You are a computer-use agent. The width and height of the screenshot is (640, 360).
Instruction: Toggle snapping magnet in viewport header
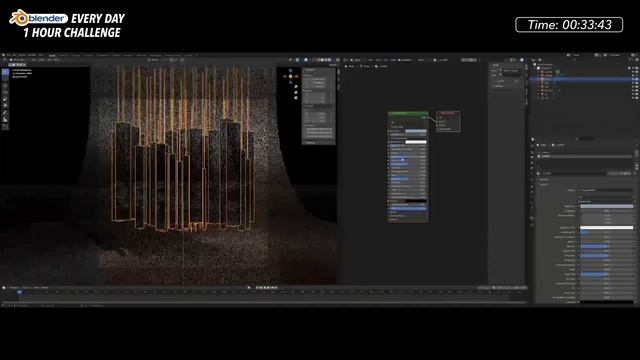coord(171,60)
